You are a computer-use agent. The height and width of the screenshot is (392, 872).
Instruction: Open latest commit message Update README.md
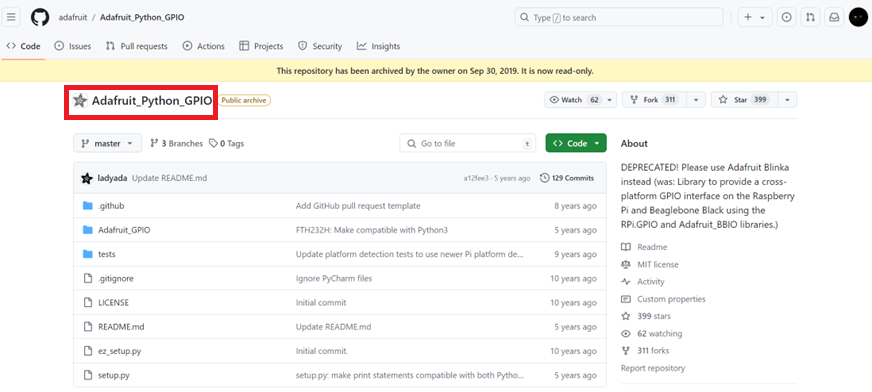[x=170, y=178]
